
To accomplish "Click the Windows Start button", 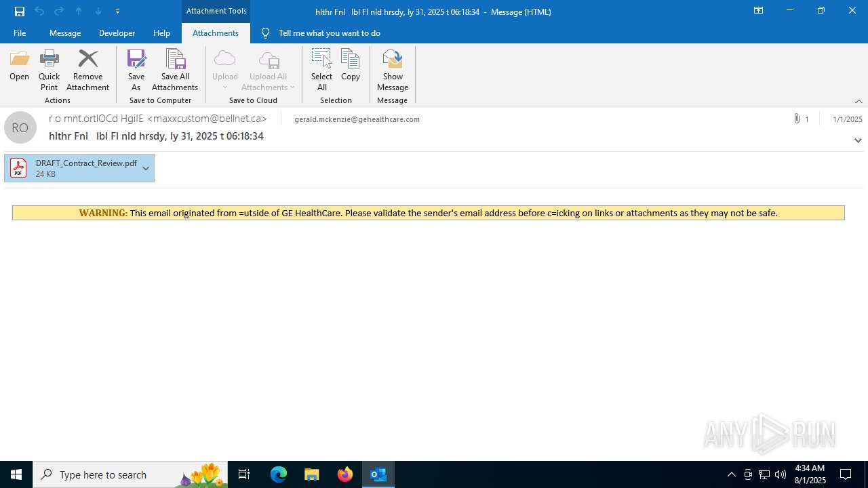I will (x=16, y=474).
